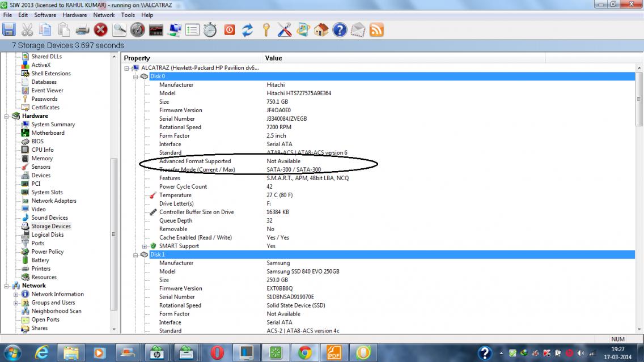Click the blue Refresh arrows icon
644x362 pixels.
click(247, 30)
